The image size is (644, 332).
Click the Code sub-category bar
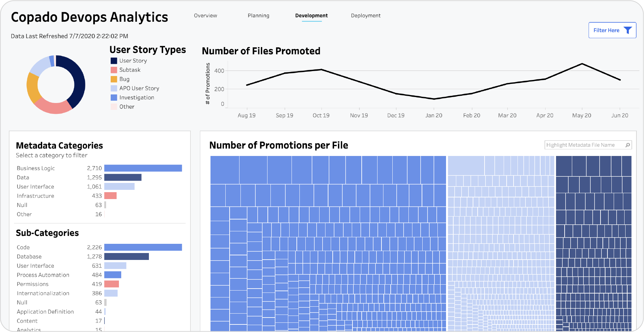(x=143, y=247)
